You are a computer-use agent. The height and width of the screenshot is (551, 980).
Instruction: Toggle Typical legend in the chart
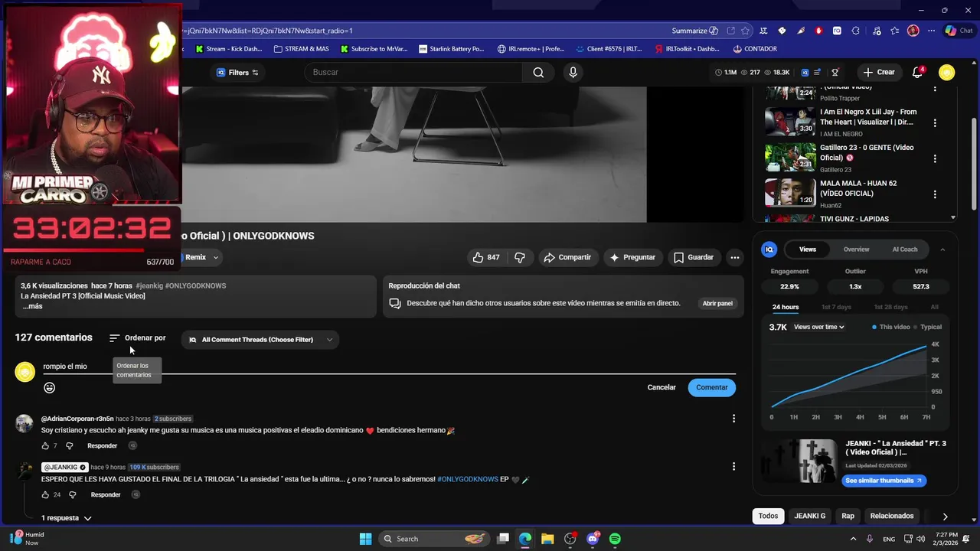928,327
